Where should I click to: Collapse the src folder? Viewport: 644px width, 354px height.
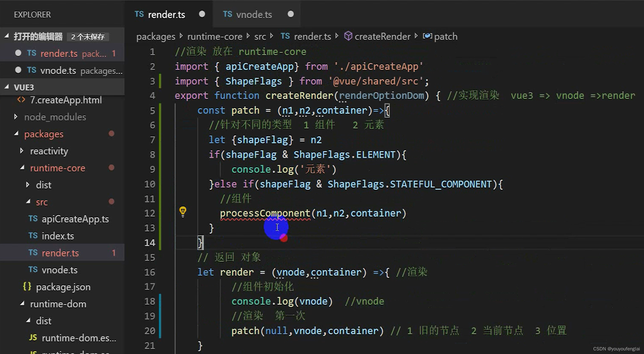coord(28,202)
